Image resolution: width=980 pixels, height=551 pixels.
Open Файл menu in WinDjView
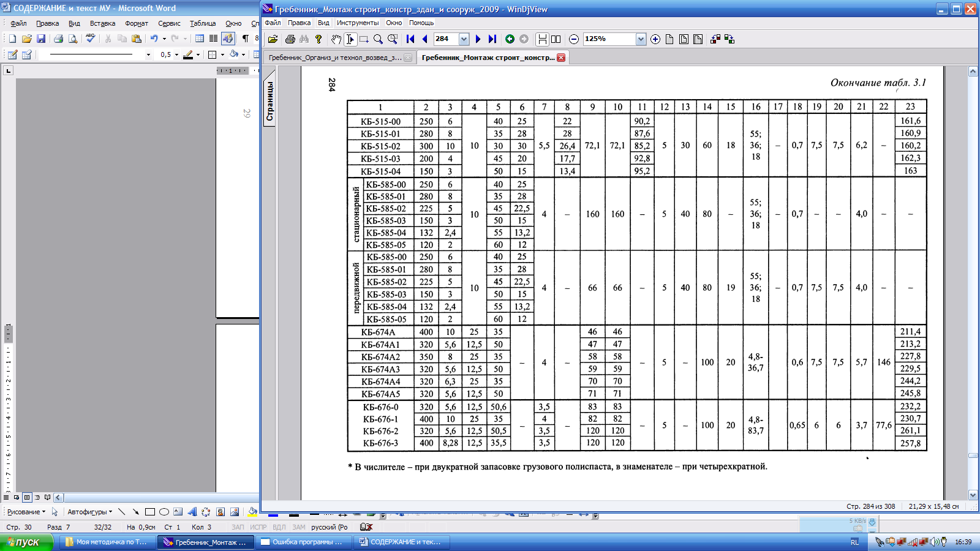pyautogui.click(x=273, y=23)
